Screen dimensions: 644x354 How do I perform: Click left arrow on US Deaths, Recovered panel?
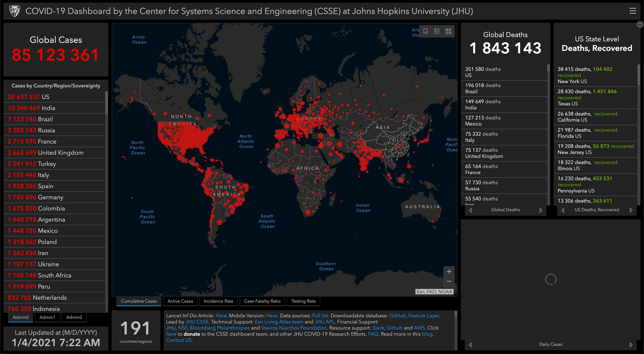click(x=562, y=210)
